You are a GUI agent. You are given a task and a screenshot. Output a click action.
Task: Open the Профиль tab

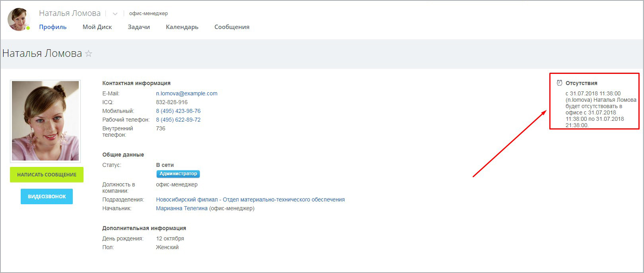(x=53, y=27)
